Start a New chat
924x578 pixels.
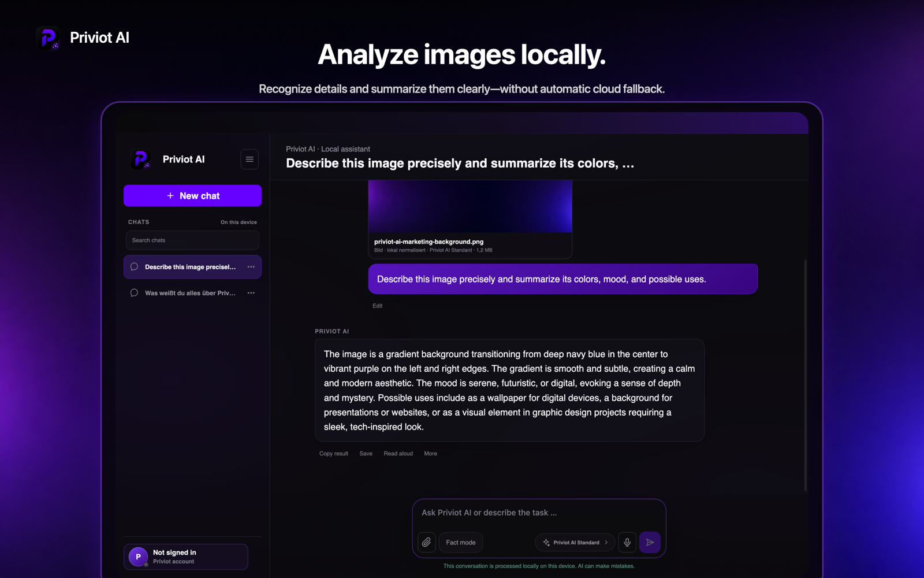point(192,196)
